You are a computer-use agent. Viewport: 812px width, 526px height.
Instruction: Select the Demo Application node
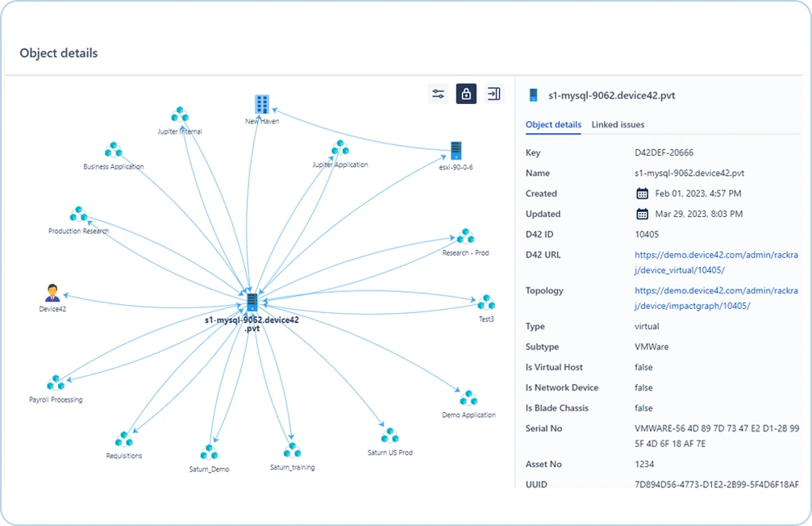coord(468,398)
